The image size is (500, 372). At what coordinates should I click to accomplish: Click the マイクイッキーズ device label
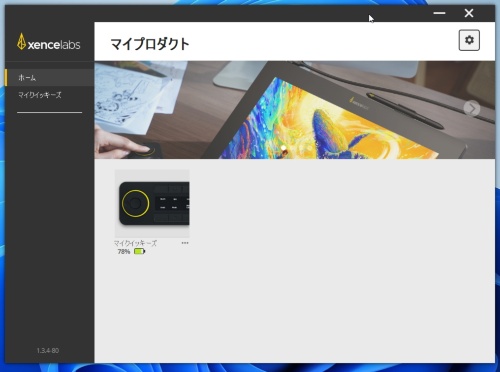click(135, 243)
